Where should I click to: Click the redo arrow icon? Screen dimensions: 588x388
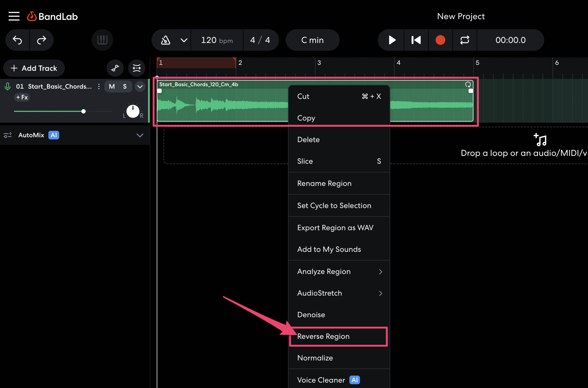click(41, 40)
